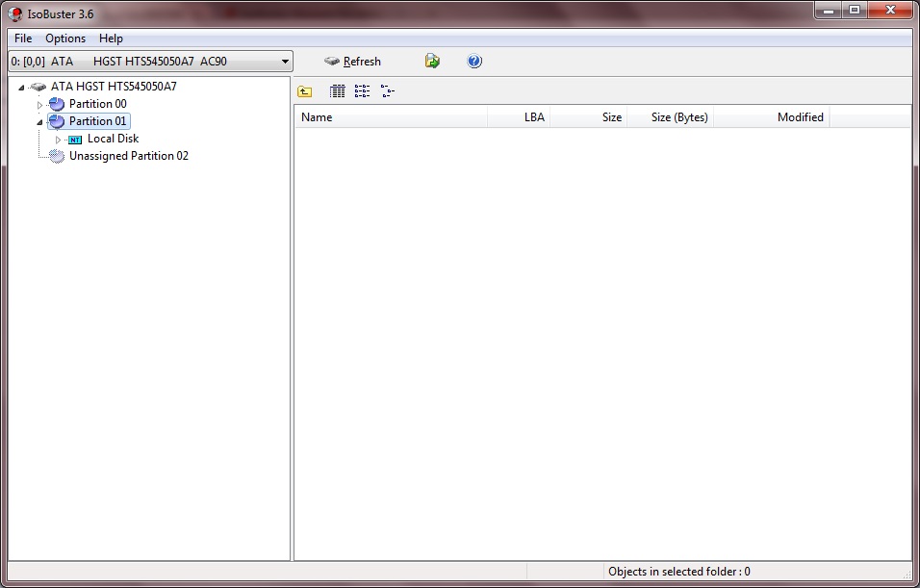The width and height of the screenshot is (920, 588).
Task: Click the Modified column header
Action: (802, 116)
